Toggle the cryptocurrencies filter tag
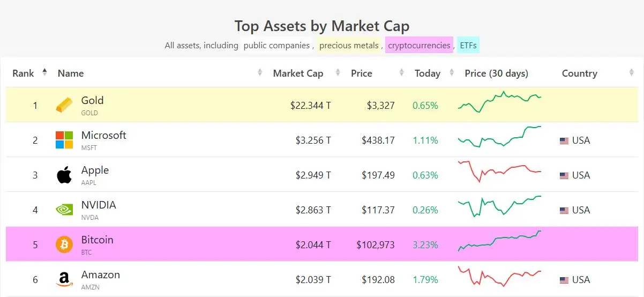The image size is (644, 297). tap(419, 46)
